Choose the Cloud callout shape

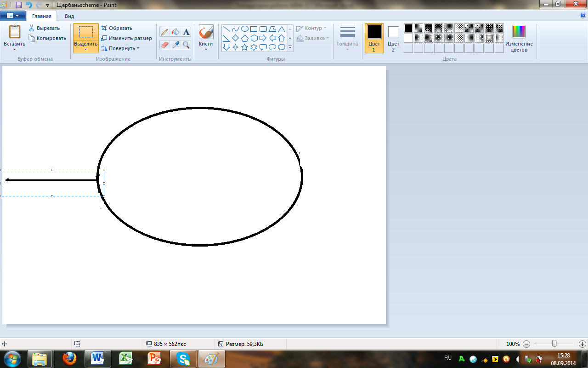click(x=282, y=47)
